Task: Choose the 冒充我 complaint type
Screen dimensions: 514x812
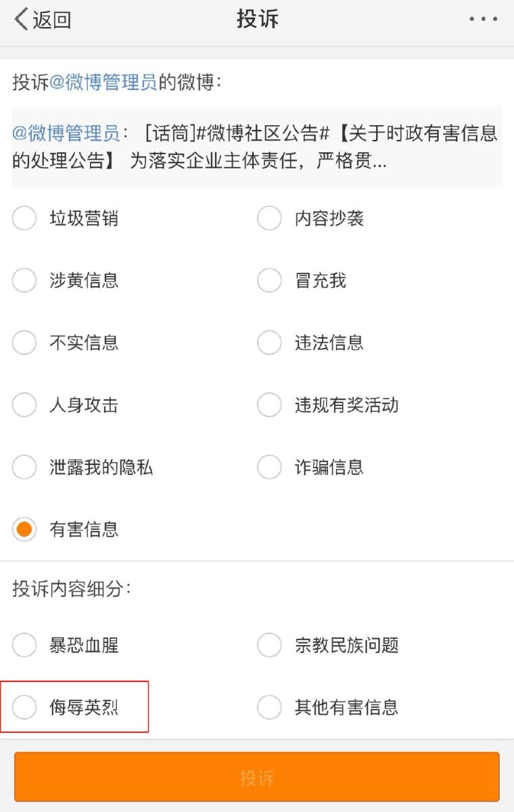Action: pos(269,280)
